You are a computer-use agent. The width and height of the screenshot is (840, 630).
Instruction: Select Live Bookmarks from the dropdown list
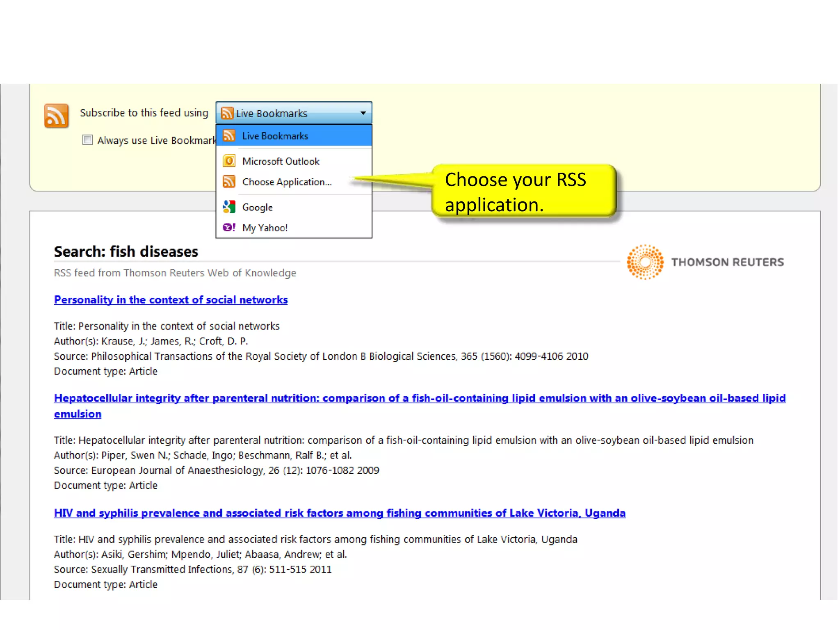(x=294, y=135)
